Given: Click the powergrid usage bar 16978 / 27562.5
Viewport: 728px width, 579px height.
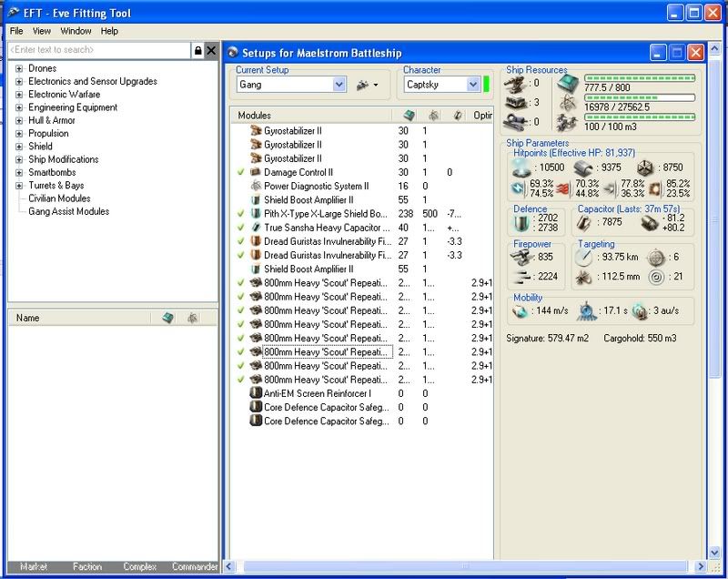Looking at the screenshot, I should [640, 97].
